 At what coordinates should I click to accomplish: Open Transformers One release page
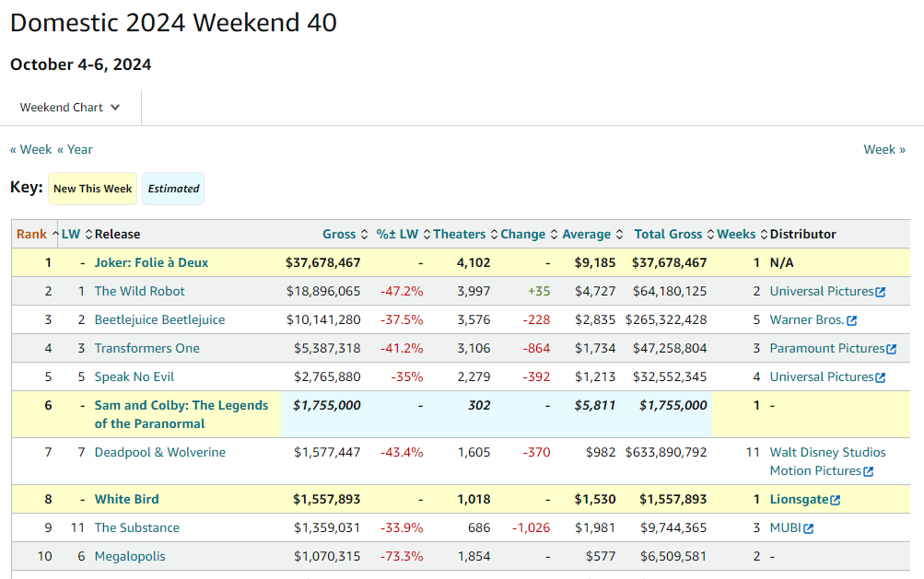[147, 348]
